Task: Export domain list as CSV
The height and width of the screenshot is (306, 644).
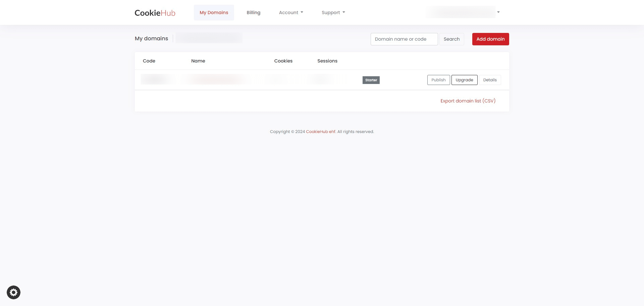Action: pyautogui.click(x=468, y=101)
